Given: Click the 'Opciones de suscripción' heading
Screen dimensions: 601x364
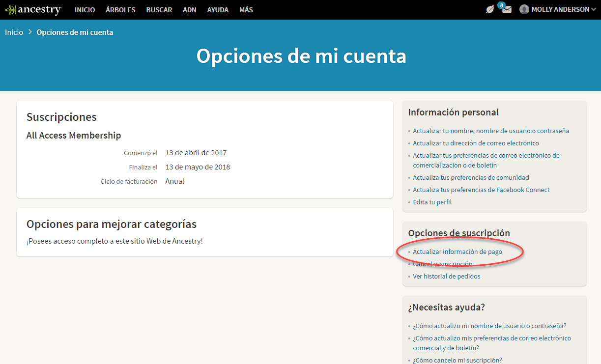Looking at the screenshot, I should coord(459,233).
